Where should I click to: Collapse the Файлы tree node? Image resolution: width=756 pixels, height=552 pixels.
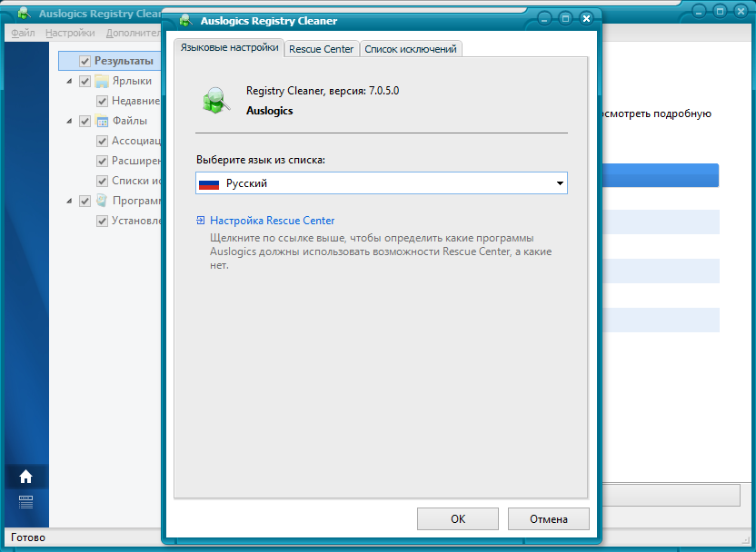69,121
